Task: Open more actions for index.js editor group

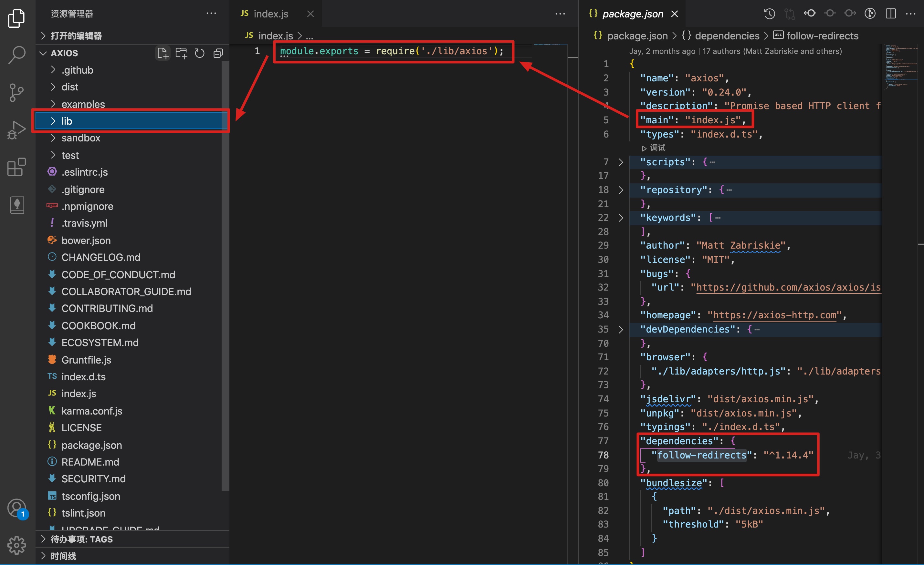Action: coord(560,14)
